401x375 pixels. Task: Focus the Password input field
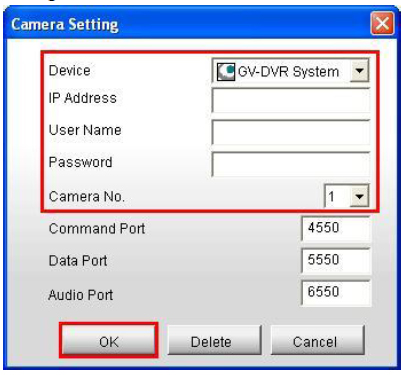click(291, 164)
